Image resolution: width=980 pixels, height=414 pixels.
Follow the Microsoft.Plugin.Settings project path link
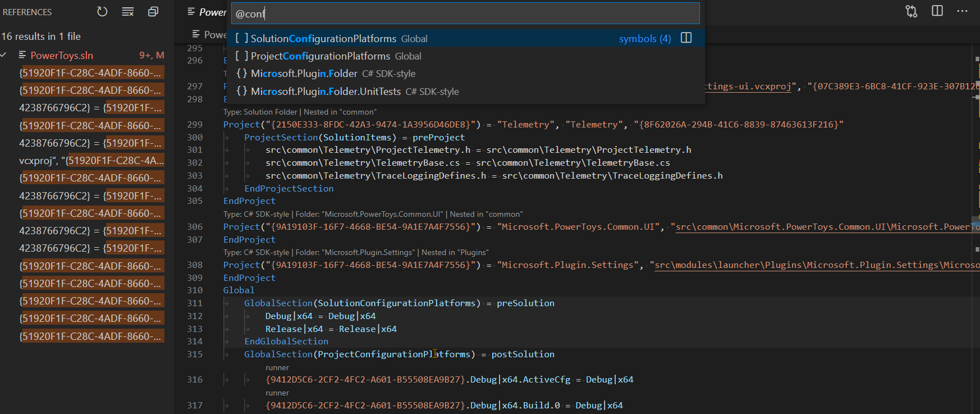(x=817, y=265)
